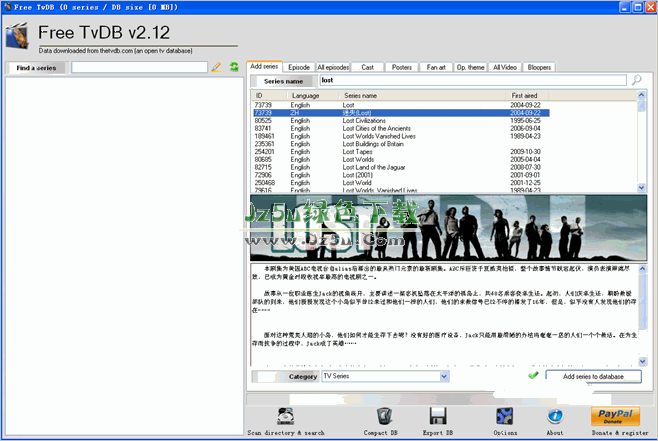The image size is (658, 441).
Task: Select Lost Buildings of Britain row
Action: [401, 144]
